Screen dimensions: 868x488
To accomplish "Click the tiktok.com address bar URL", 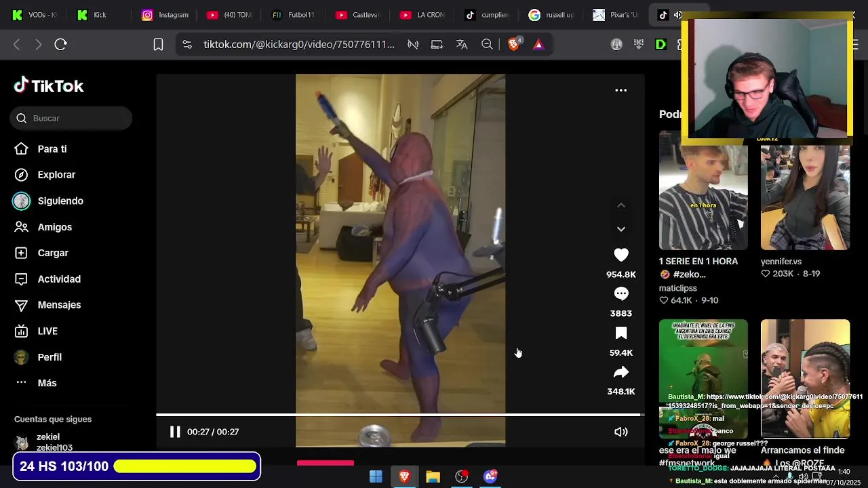I will pyautogui.click(x=299, y=45).
